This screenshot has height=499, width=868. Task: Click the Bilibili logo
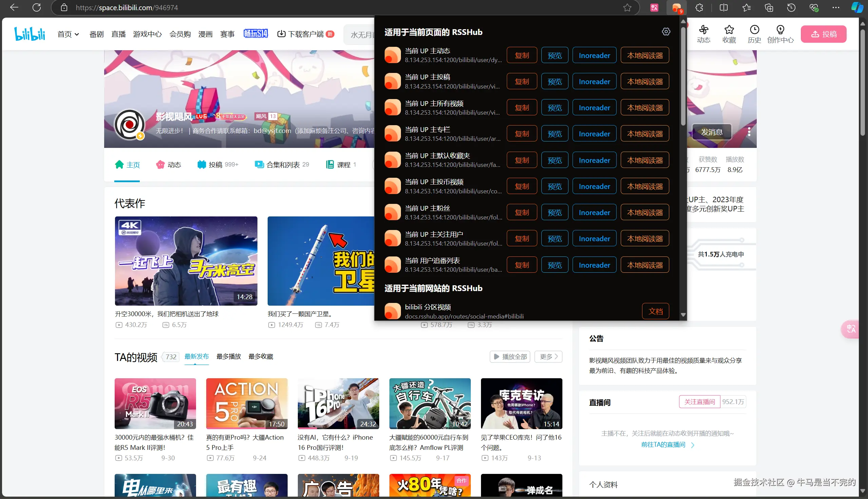click(x=30, y=34)
